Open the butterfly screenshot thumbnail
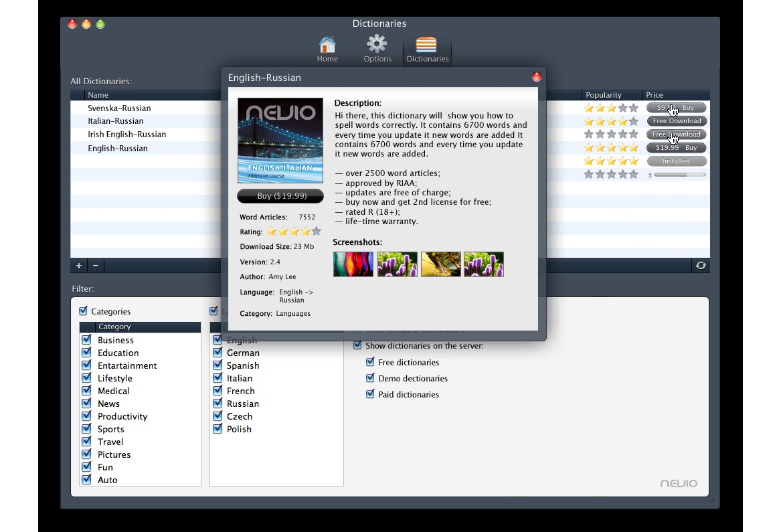Viewport: 779px width, 532px height. coord(440,264)
